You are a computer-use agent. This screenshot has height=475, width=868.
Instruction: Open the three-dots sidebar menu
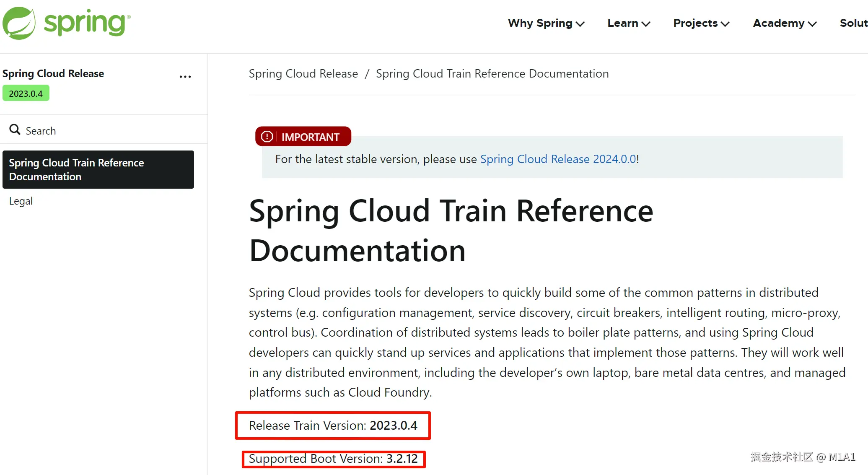185,77
